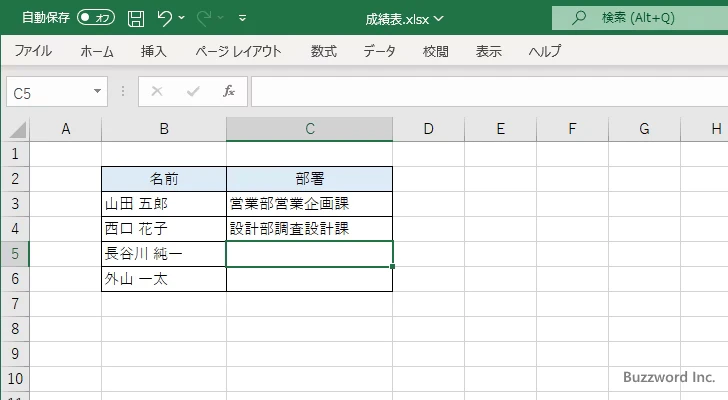Click inside the formula bar
The height and width of the screenshot is (400, 728).
[x=489, y=92]
